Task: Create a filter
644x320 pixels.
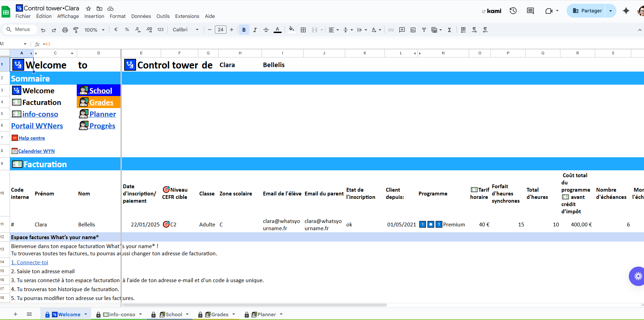Action: pos(424,30)
